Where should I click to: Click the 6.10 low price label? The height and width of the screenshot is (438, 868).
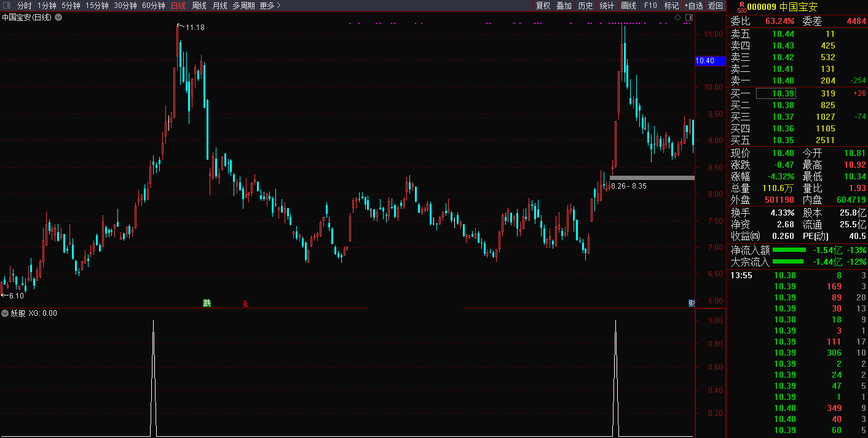16,296
